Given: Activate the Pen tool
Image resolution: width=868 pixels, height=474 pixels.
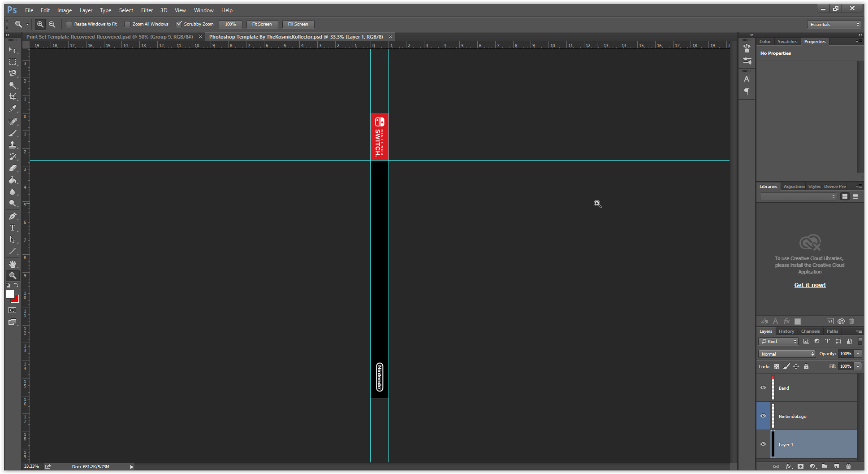Looking at the screenshot, I should coord(13,216).
